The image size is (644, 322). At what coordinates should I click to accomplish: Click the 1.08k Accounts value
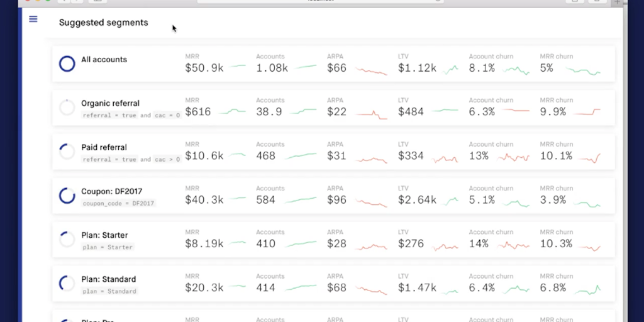(272, 68)
